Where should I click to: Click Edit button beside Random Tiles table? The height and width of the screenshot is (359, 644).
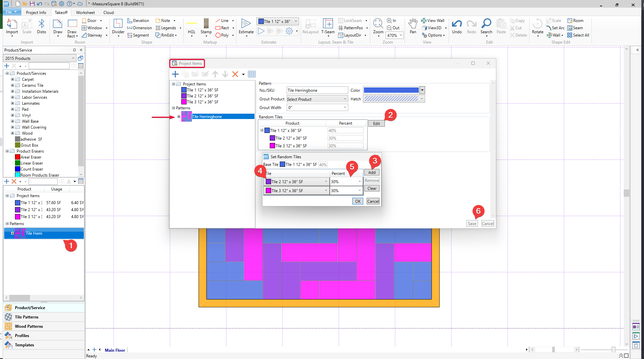click(376, 123)
